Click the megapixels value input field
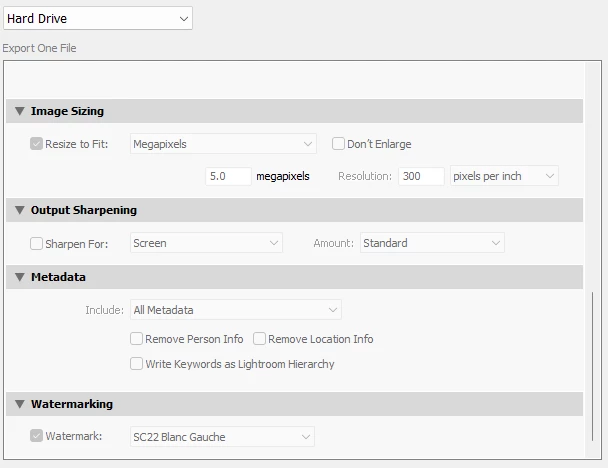This screenshot has width=608, height=468. (228, 176)
